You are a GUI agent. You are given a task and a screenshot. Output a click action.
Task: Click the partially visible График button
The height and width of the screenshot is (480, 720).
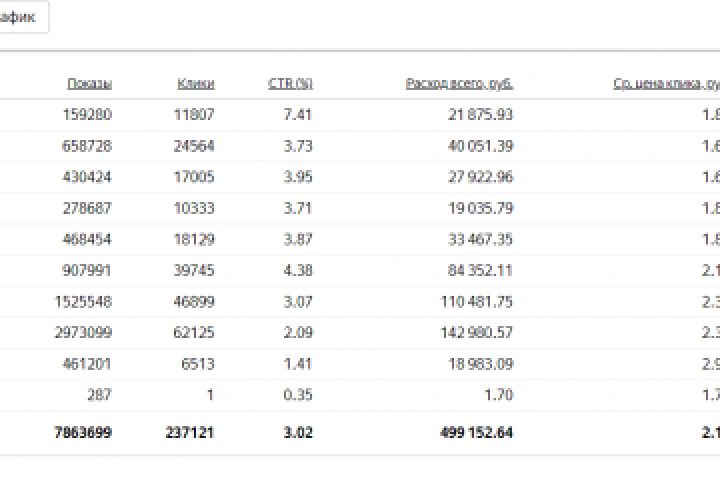22,17
